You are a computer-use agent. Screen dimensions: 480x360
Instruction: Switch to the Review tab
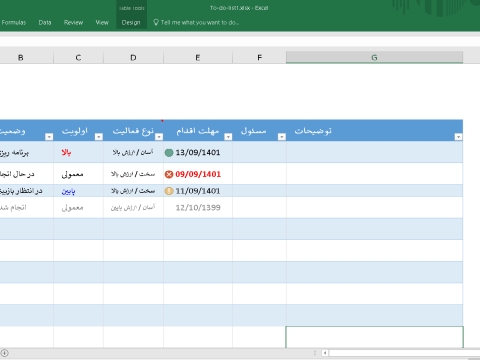73,22
